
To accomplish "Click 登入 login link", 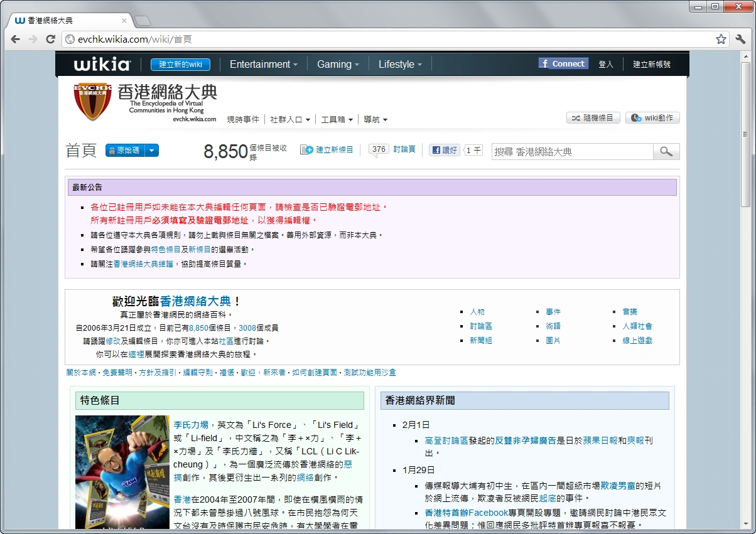I will [x=605, y=64].
